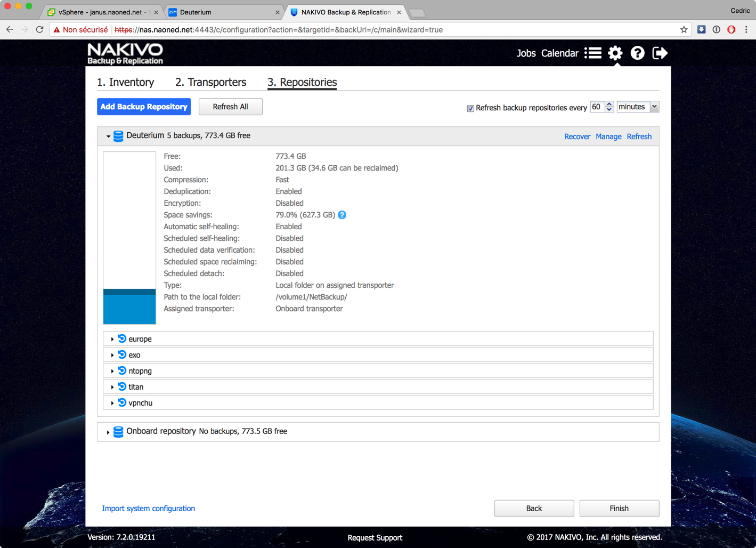Expand the Onboard repository
The image size is (756, 548).
pyautogui.click(x=108, y=432)
